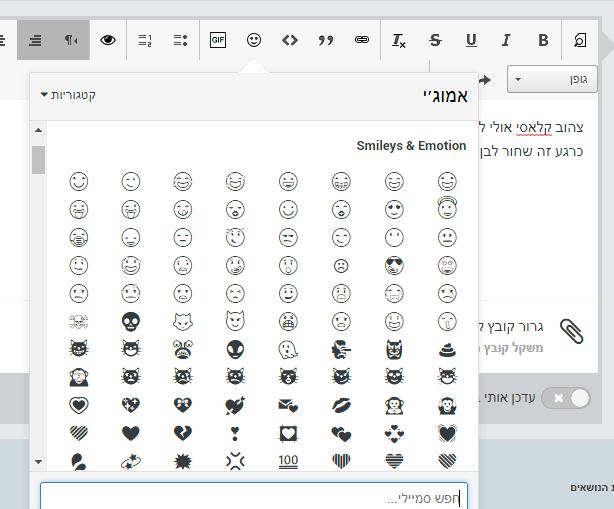614x509 pixels.
Task: Insert the collision burst emoji
Action: pyautogui.click(x=183, y=461)
